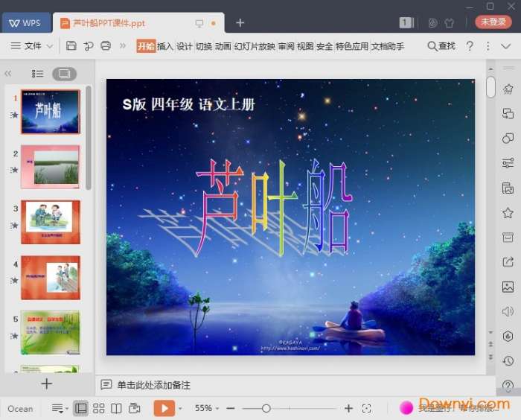
Task: Click the animation star beside slide 3
Action: pos(14,226)
